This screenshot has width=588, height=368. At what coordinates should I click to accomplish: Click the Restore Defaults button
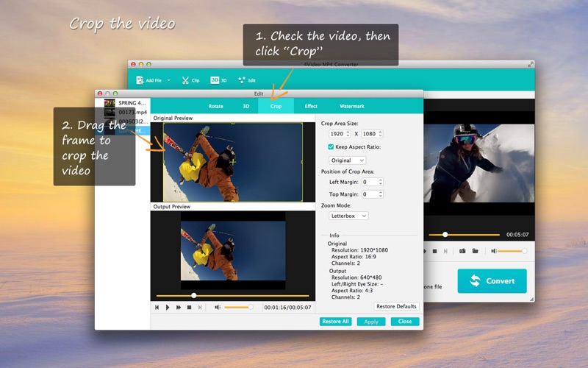[396, 306]
